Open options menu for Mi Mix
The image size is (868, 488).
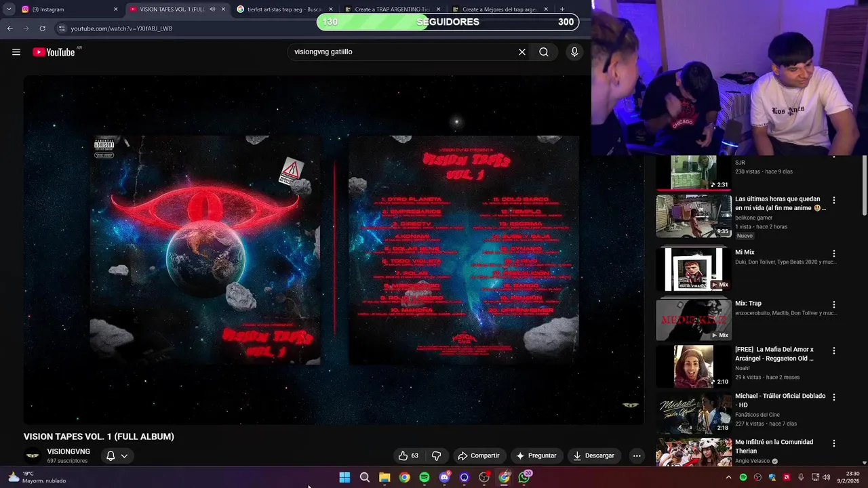tap(834, 253)
